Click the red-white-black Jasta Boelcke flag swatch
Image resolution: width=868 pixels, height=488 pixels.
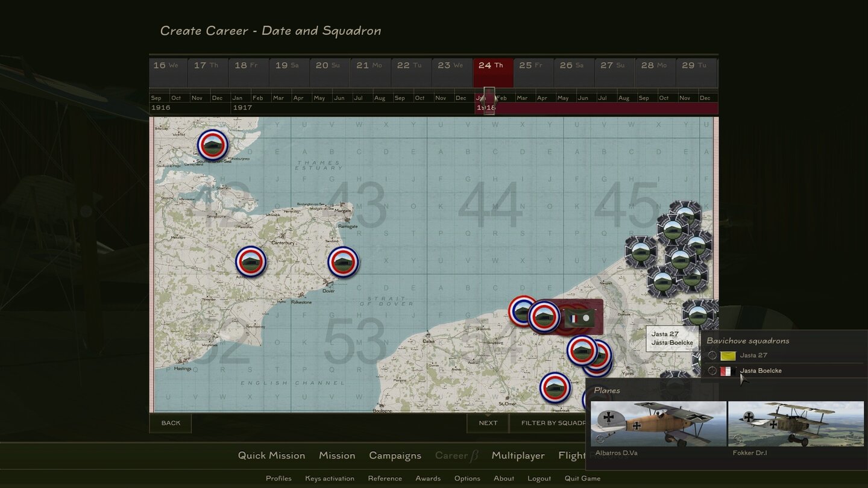click(x=728, y=371)
